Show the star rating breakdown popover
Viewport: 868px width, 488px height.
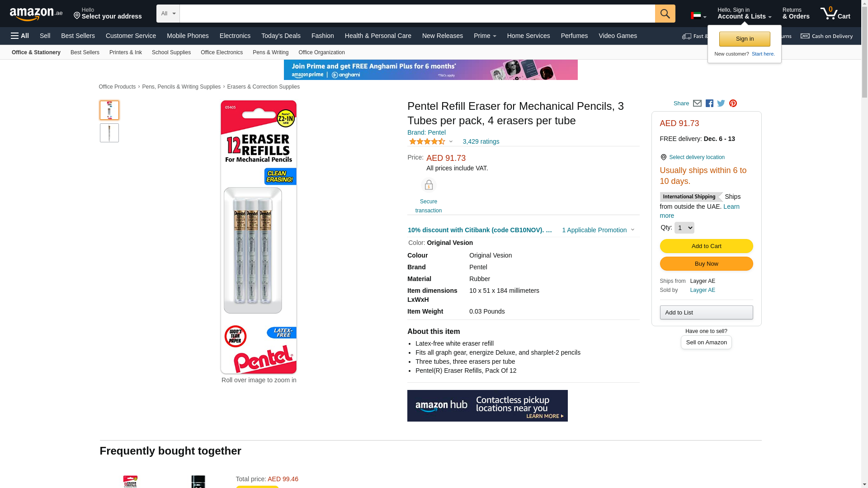click(x=431, y=141)
